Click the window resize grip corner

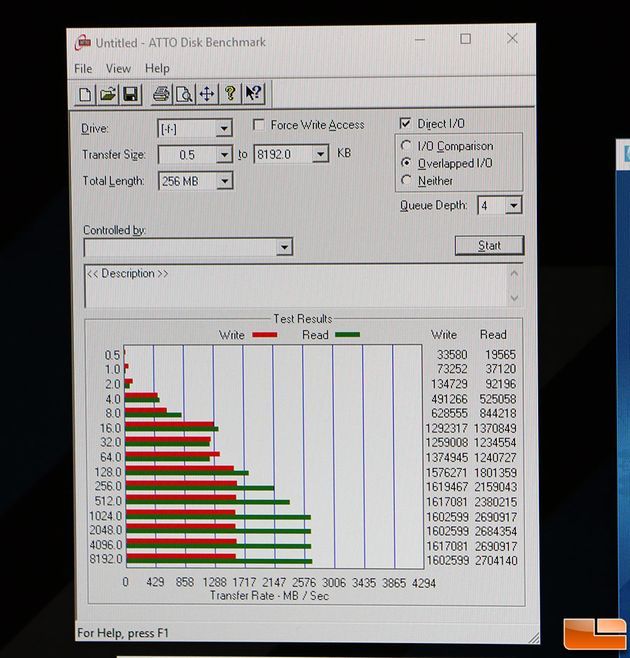pyautogui.click(x=534, y=637)
